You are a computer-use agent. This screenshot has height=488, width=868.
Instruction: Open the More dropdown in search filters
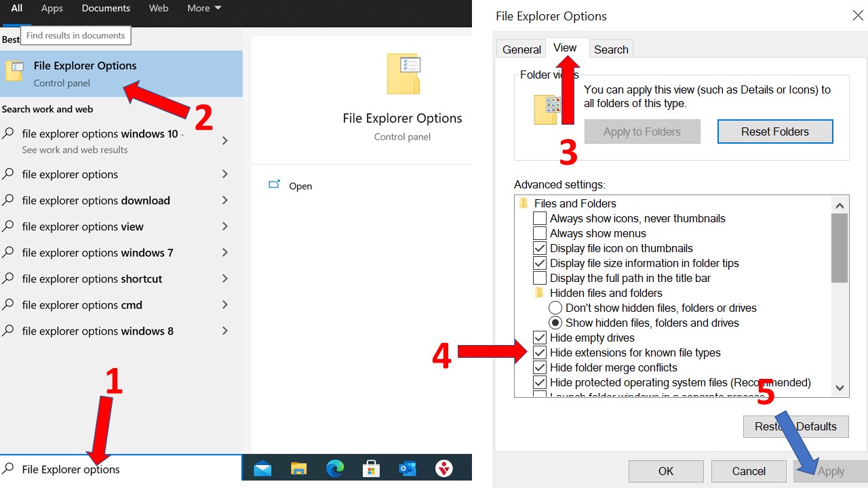[x=204, y=8]
